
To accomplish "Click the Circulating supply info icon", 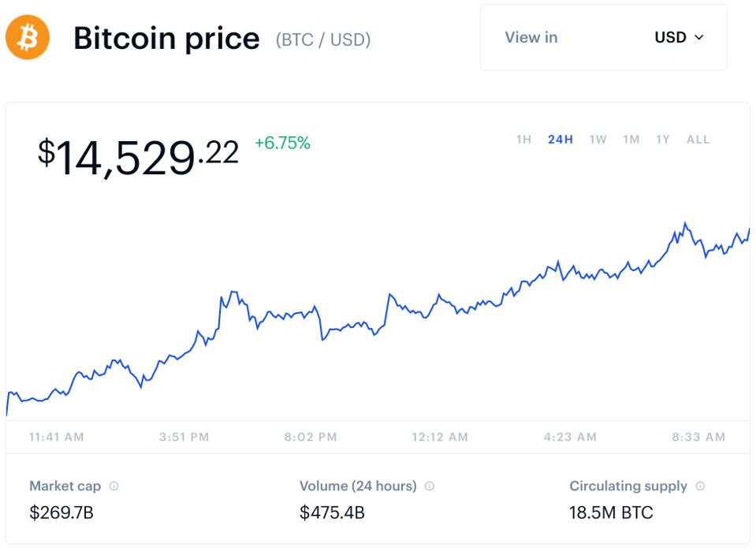I will coord(702,486).
